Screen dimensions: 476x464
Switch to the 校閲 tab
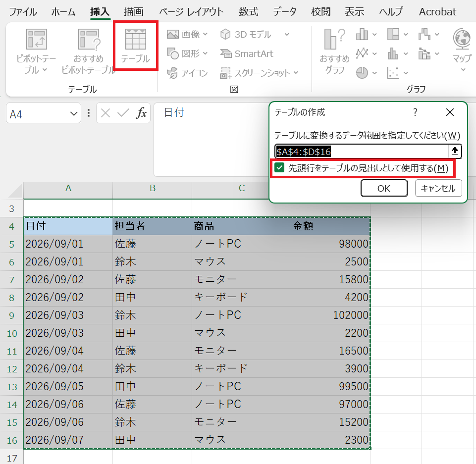pyautogui.click(x=320, y=12)
